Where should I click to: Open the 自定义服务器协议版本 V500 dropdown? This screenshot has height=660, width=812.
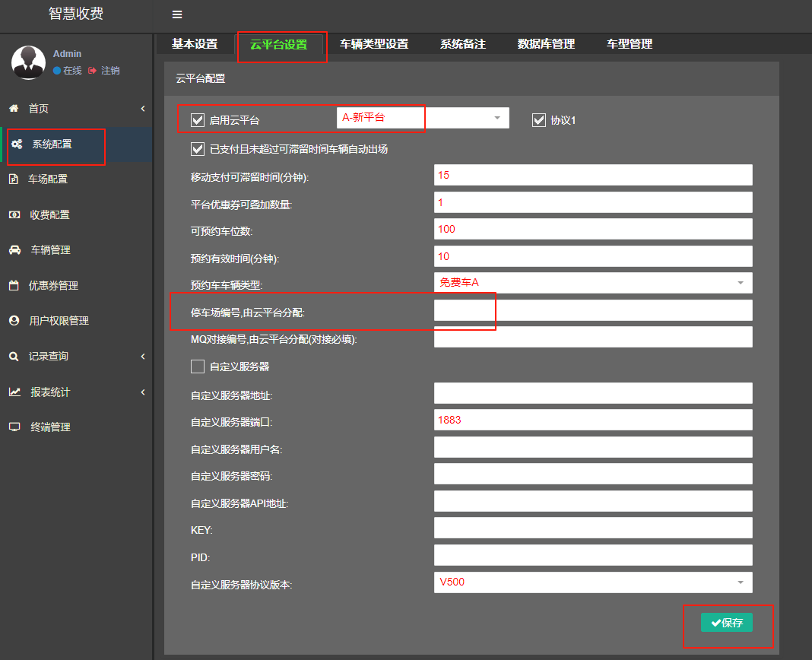593,582
